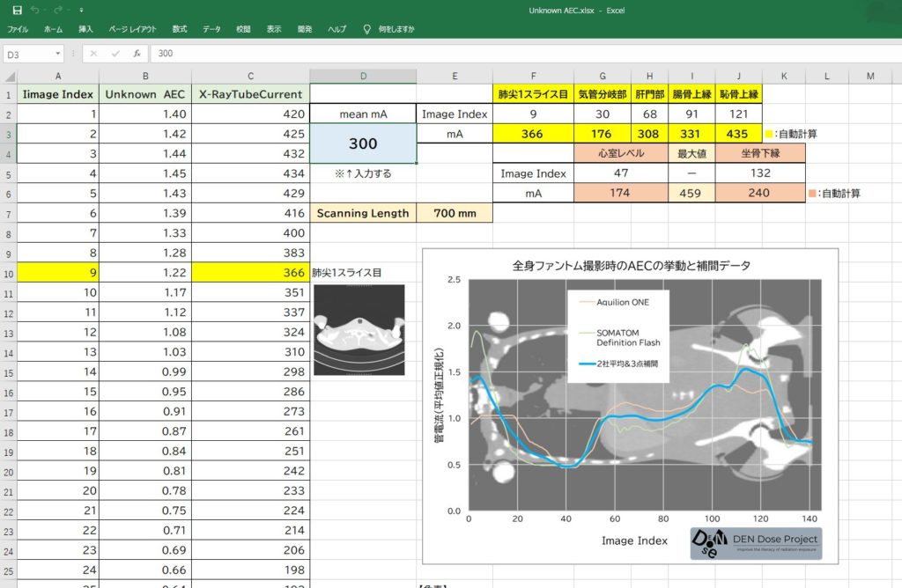Open the ファイル menu tab
Viewport: 902px width, 588px height.
18,29
